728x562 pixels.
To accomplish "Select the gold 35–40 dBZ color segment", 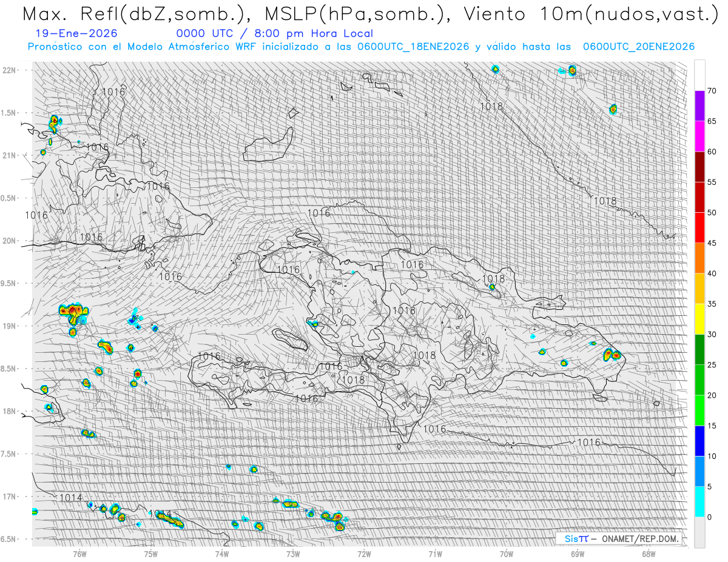I will pos(699,289).
